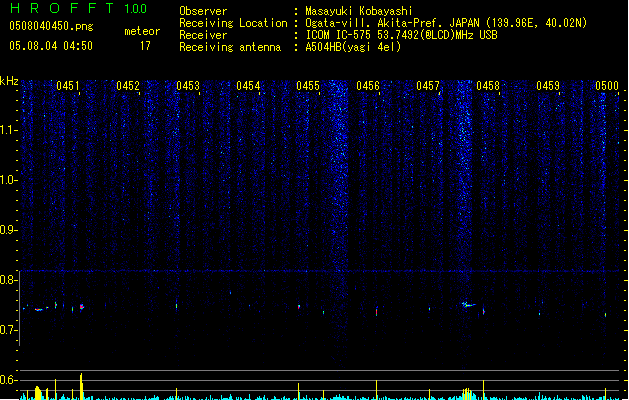Click the HROFFT 1.0.0 title text

(79, 8)
